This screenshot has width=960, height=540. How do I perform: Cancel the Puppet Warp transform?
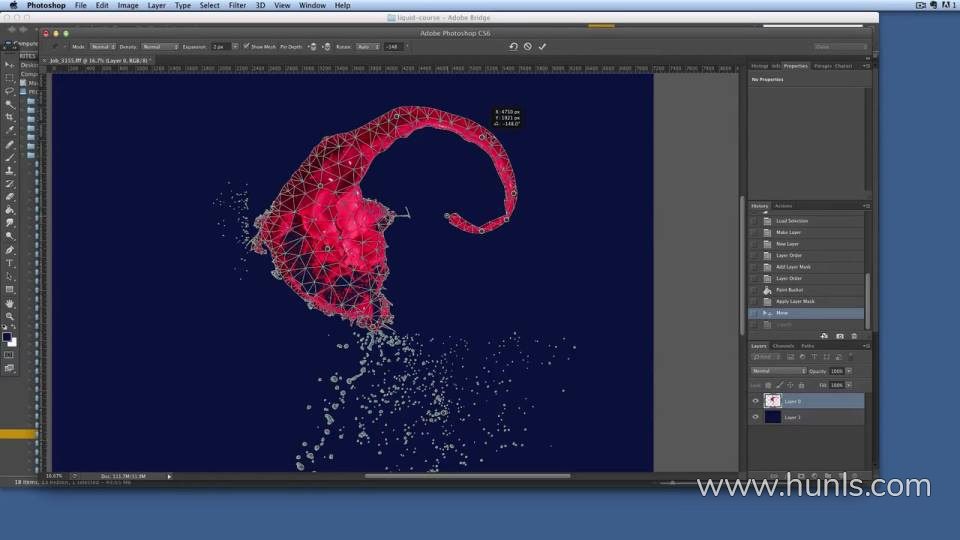click(x=528, y=47)
